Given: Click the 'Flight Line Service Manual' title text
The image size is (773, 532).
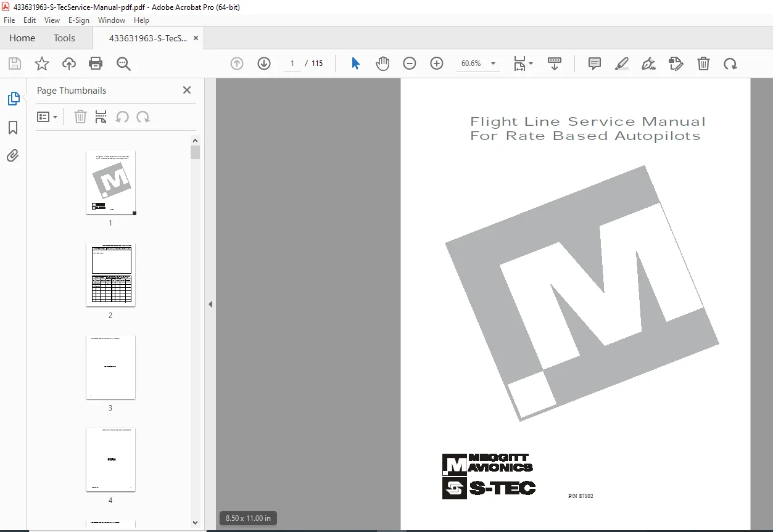Looking at the screenshot, I should click(588, 121).
